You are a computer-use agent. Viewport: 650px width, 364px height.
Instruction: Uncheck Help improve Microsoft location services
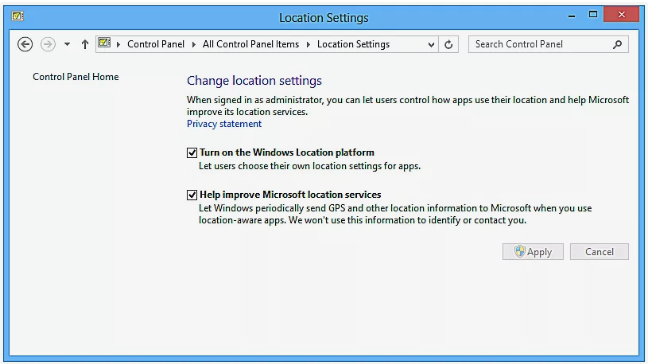[x=192, y=195]
